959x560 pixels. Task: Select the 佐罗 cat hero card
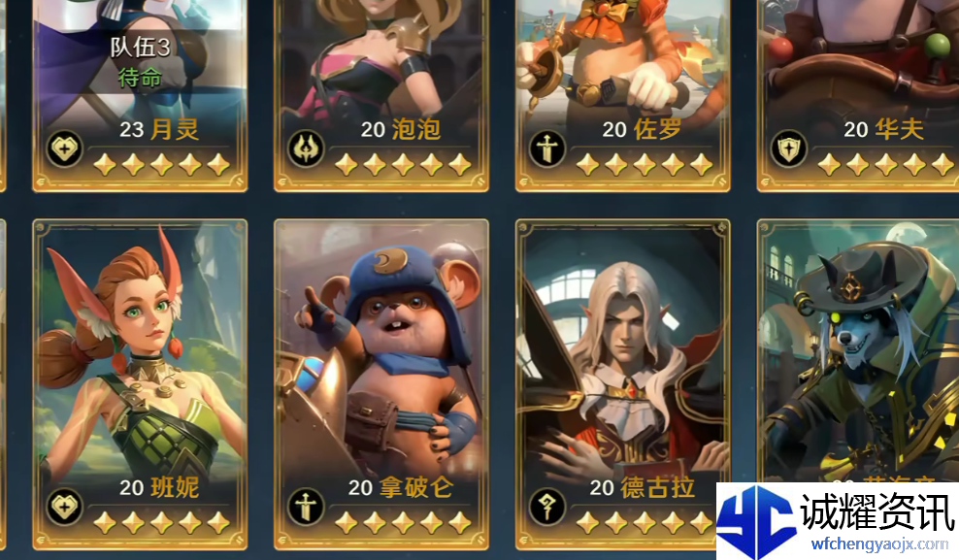pos(622,95)
